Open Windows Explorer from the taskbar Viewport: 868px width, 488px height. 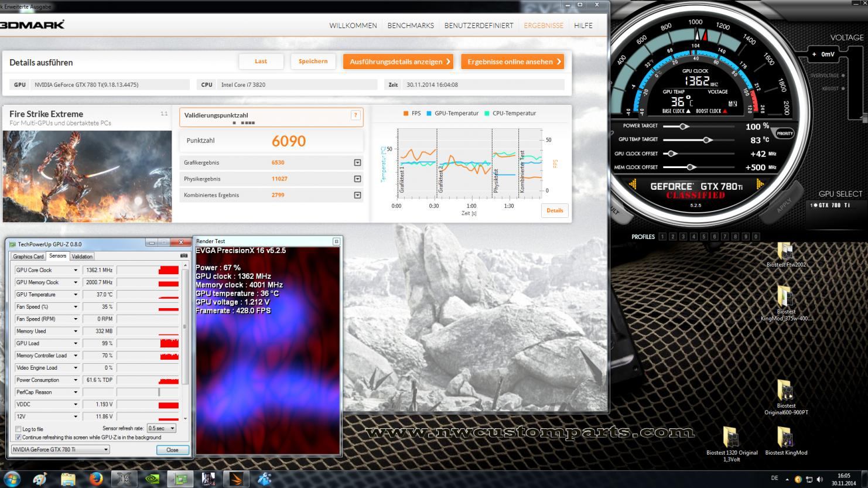(x=68, y=479)
